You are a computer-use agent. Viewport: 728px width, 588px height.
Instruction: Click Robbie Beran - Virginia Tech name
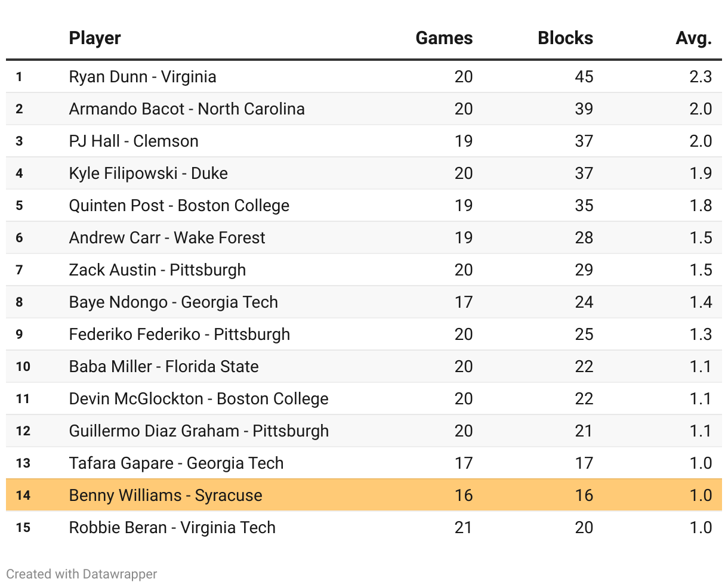pyautogui.click(x=172, y=528)
